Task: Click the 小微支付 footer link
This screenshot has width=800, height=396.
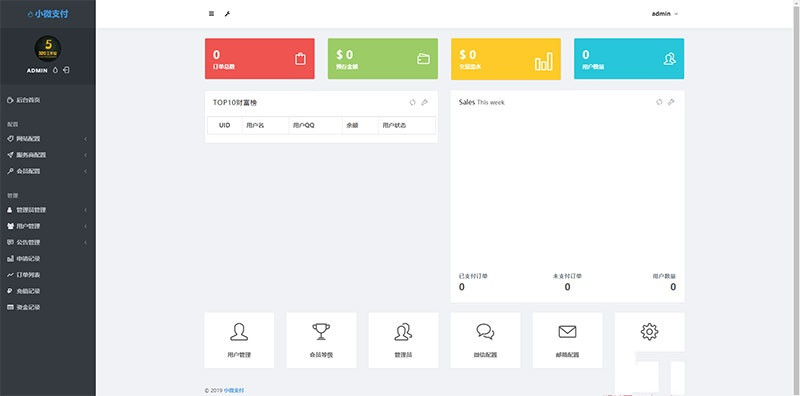Action: point(234,390)
